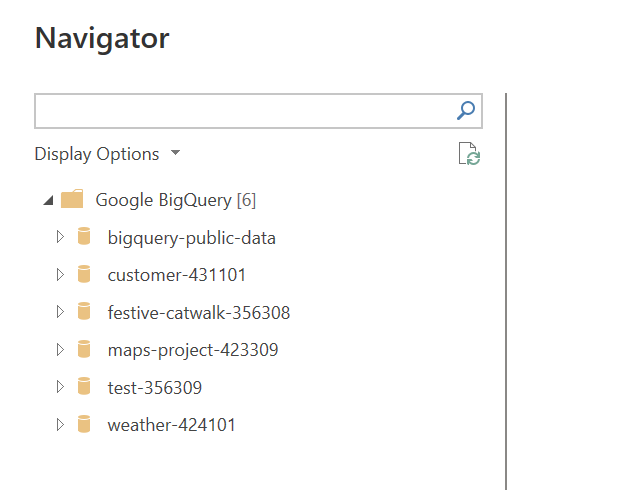Click the bigquery-public-data database icon
Image resolution: width=637 pixels, height=490 pixels.
point(85,238)
